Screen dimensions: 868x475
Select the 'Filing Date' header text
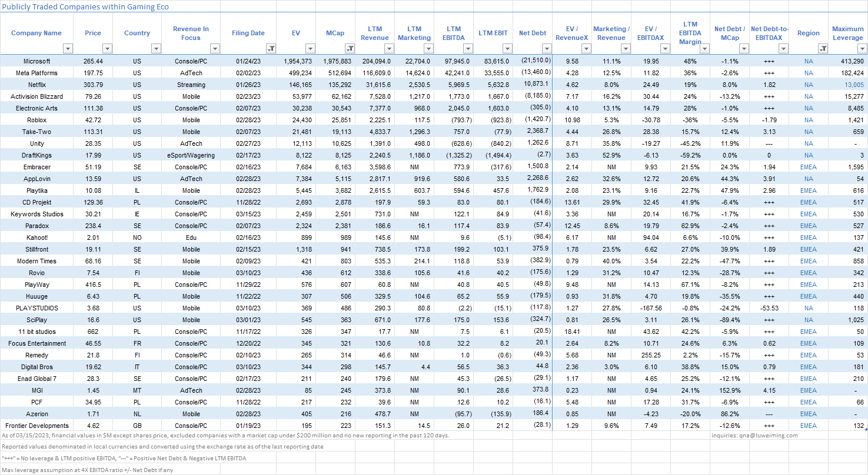pos(248,34)
